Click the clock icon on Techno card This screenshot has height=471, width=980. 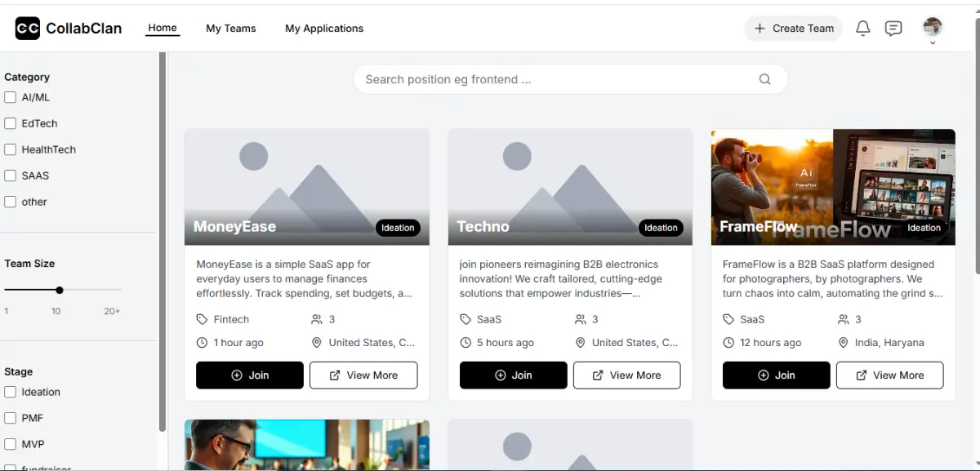pos(465,343)
